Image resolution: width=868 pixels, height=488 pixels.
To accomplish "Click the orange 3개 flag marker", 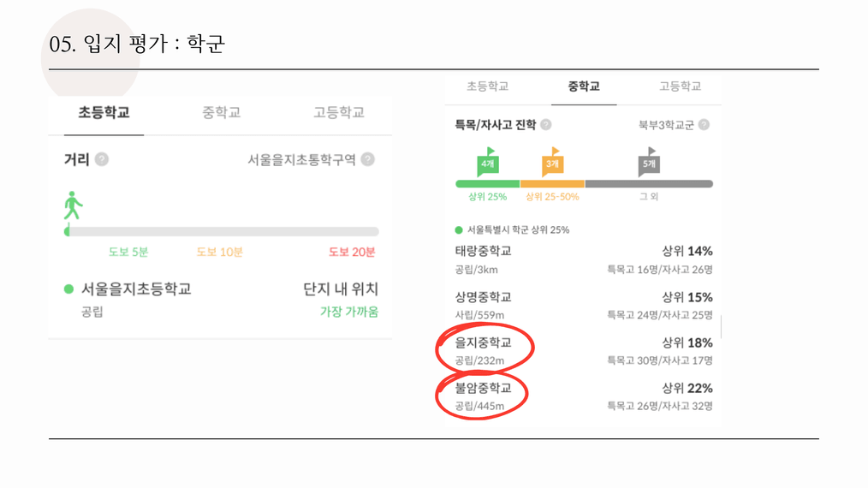I will (x=552, y=163).
